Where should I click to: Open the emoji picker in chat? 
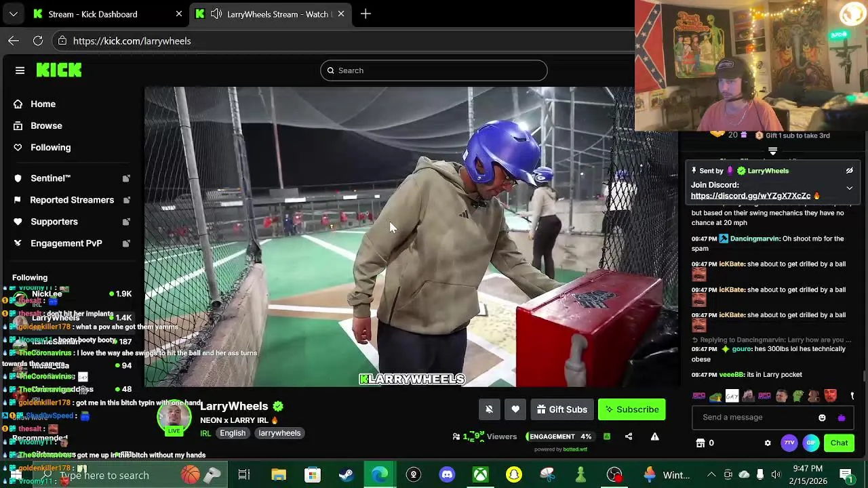[x=822, y=418]
